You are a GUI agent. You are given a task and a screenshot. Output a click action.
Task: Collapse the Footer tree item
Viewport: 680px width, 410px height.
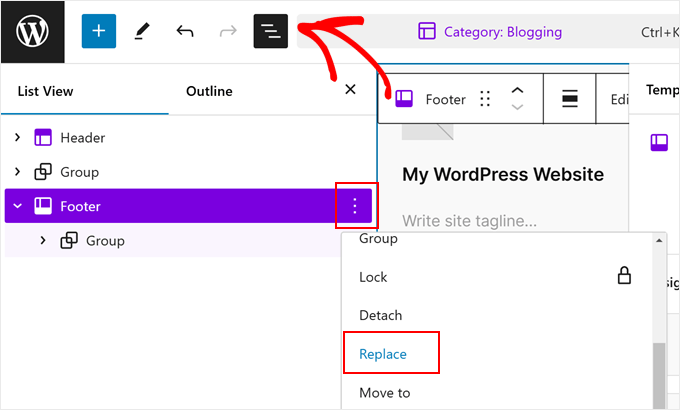(17, 207)
